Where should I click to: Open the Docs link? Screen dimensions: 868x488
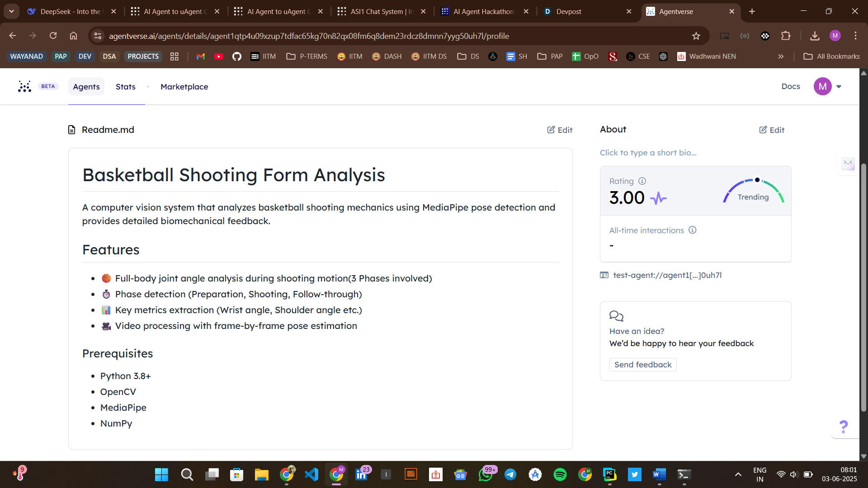tap(790, 86)
